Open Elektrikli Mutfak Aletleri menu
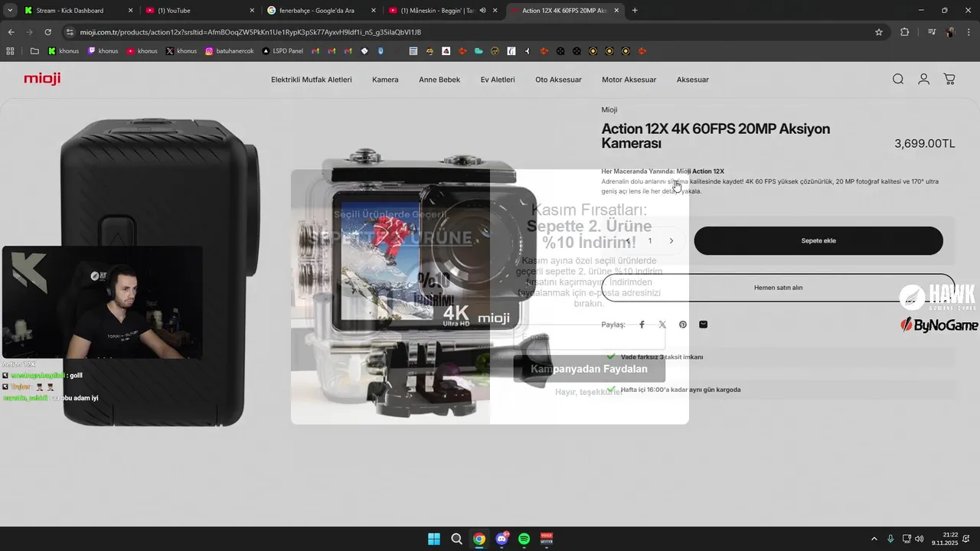The height and width of the screenshot is (551, 980). 312,80
